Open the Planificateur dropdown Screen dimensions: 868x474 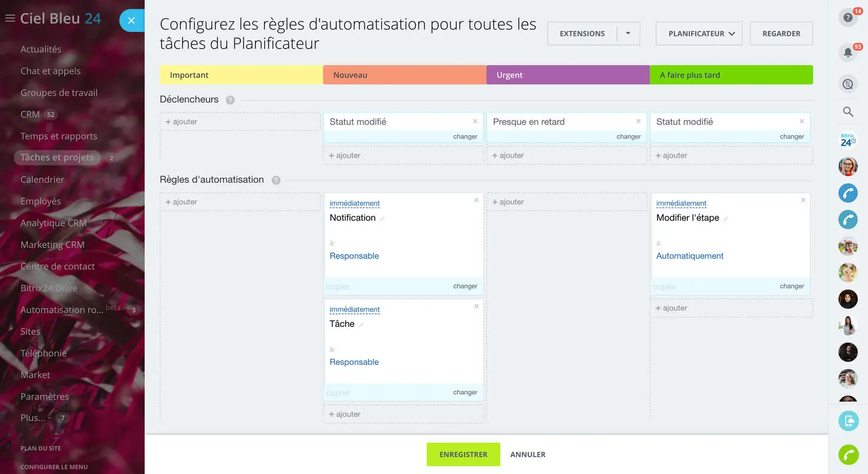point(699,34)
